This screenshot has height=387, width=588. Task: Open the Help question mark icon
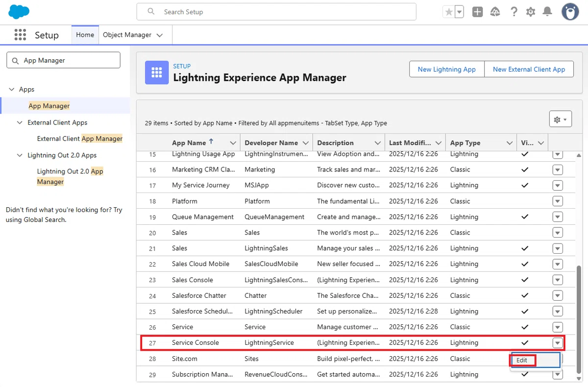[514, 12]
